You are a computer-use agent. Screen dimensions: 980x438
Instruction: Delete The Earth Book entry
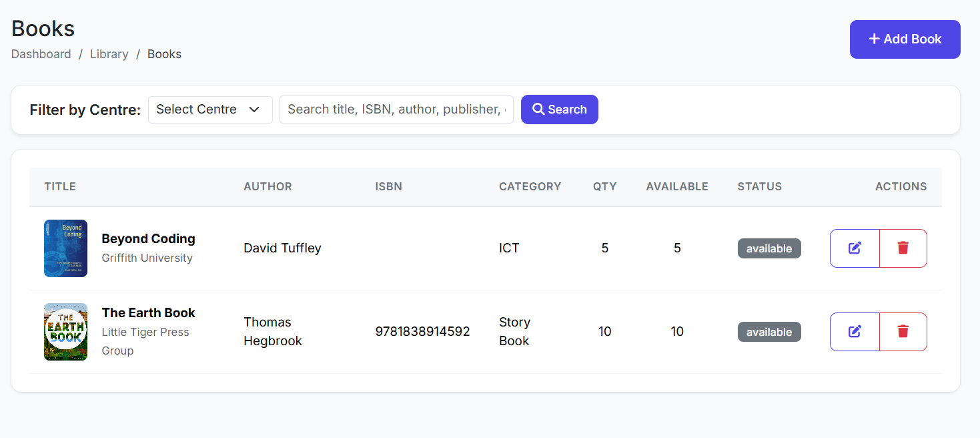(x=903, y=332)
